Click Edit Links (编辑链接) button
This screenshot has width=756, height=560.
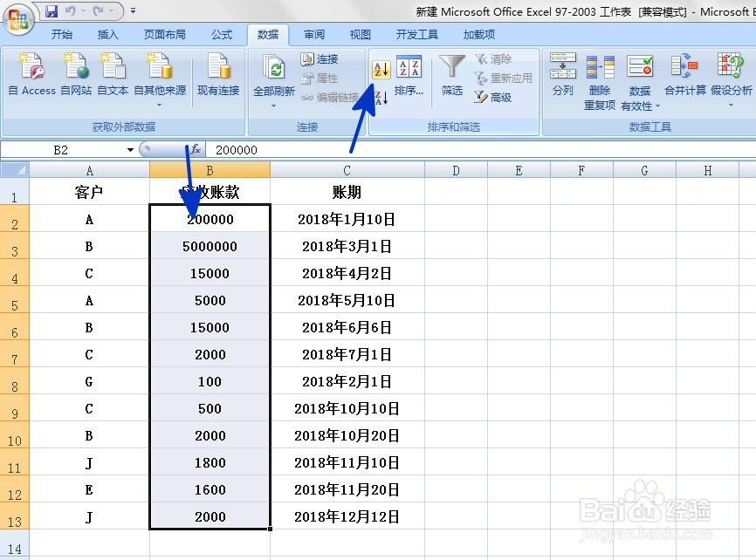pos(330,98)
